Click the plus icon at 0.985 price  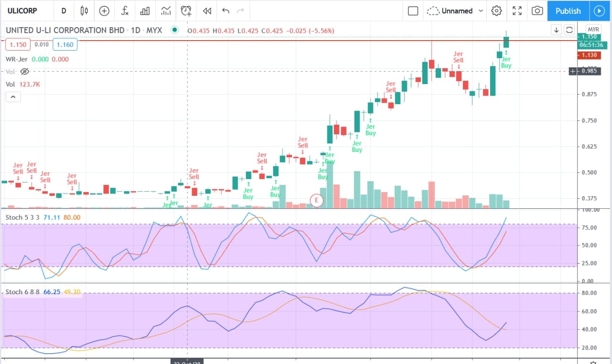click(573, 71)
